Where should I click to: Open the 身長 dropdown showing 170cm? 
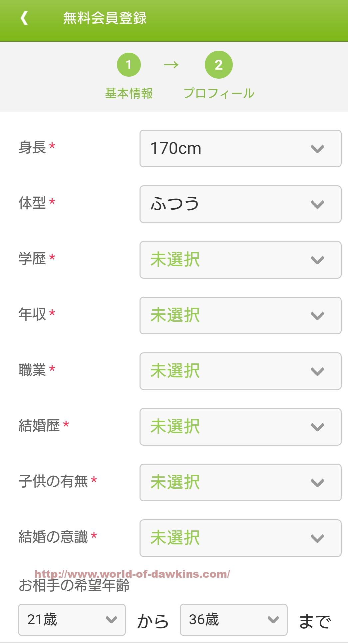tap(240, 148)
